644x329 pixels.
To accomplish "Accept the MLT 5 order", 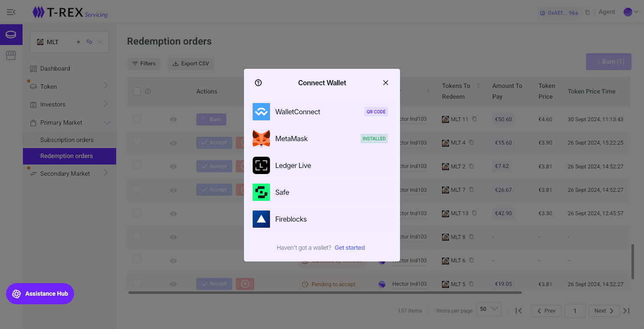I will [x=214, y=284].
